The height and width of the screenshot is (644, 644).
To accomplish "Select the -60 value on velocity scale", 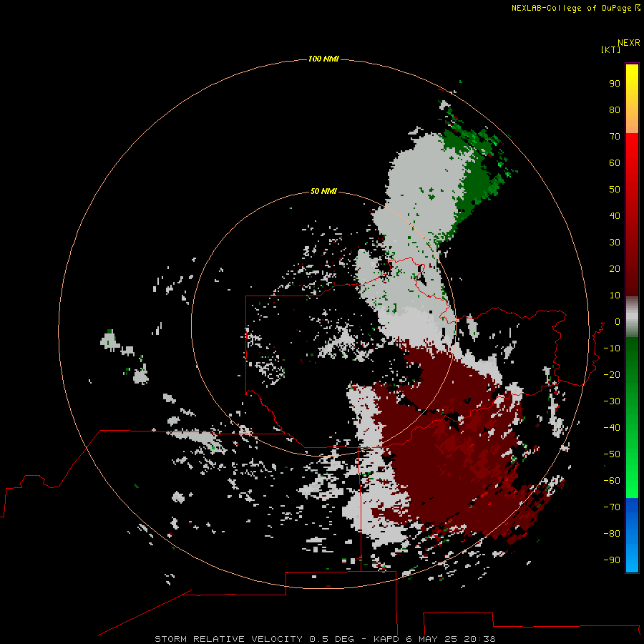I will click(612, 481).
